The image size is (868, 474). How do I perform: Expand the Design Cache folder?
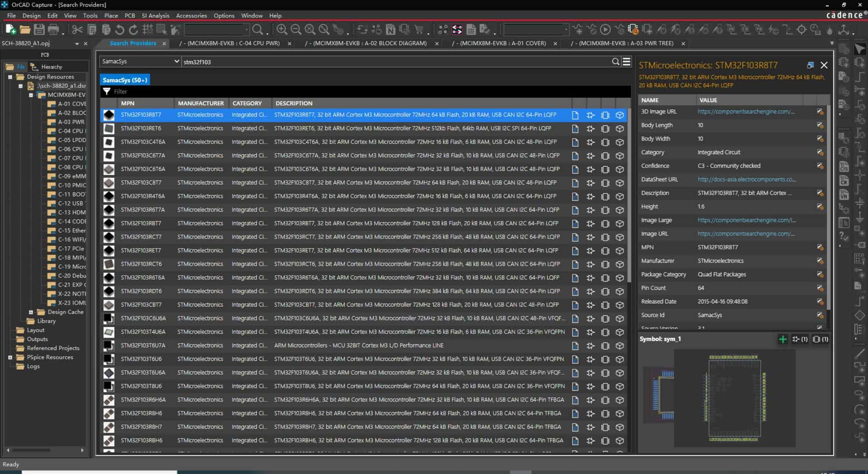pyautogui.click(x=31, y=312)
